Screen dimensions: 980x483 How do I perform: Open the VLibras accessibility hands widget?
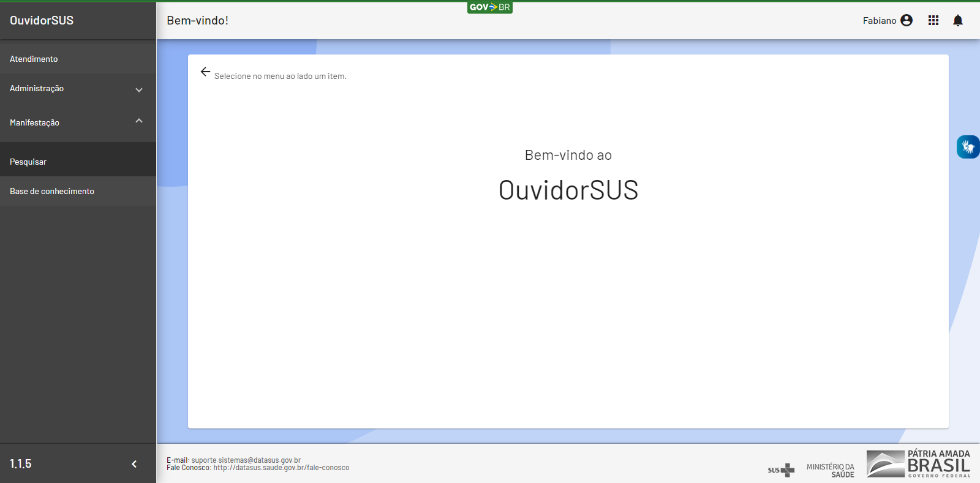point(968,147)
